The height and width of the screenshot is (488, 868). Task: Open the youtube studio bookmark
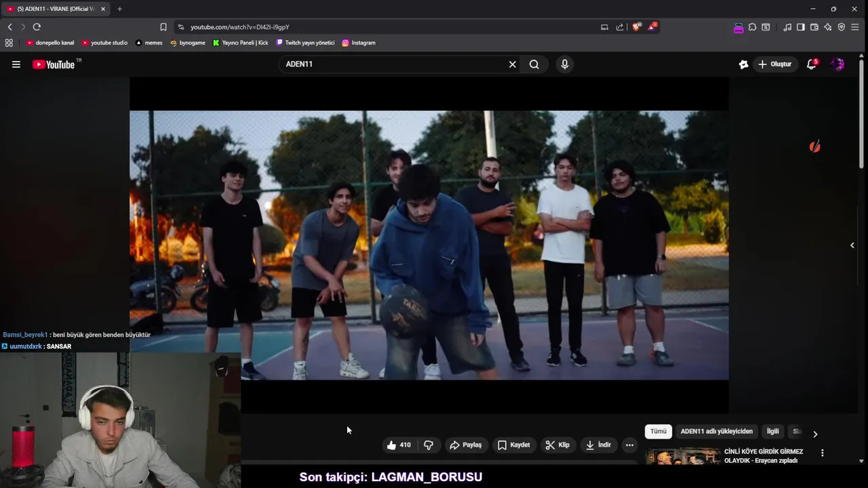pyautogui.click(x=104, y=43)
